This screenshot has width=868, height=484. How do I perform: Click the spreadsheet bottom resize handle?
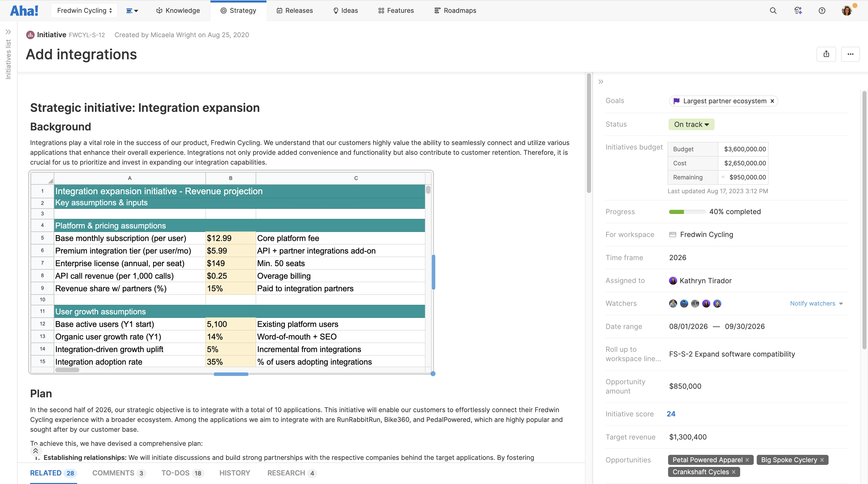point(231,374)
